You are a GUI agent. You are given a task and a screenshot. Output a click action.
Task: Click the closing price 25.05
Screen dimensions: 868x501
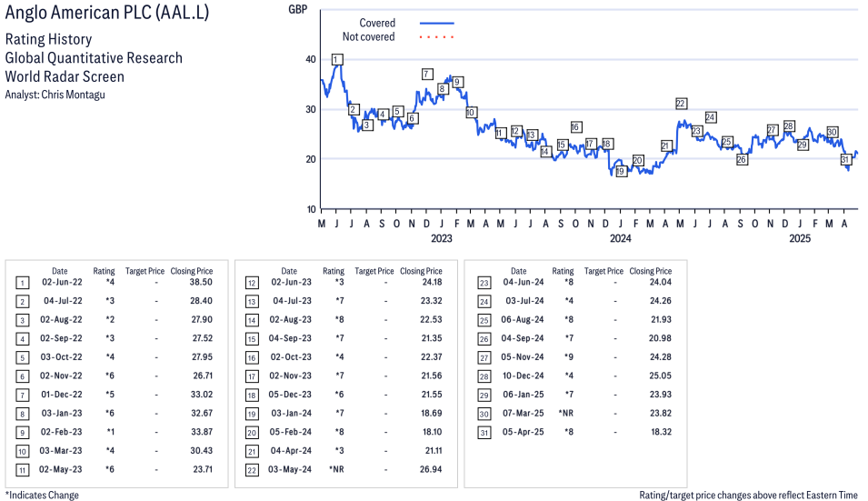(661, 376)
